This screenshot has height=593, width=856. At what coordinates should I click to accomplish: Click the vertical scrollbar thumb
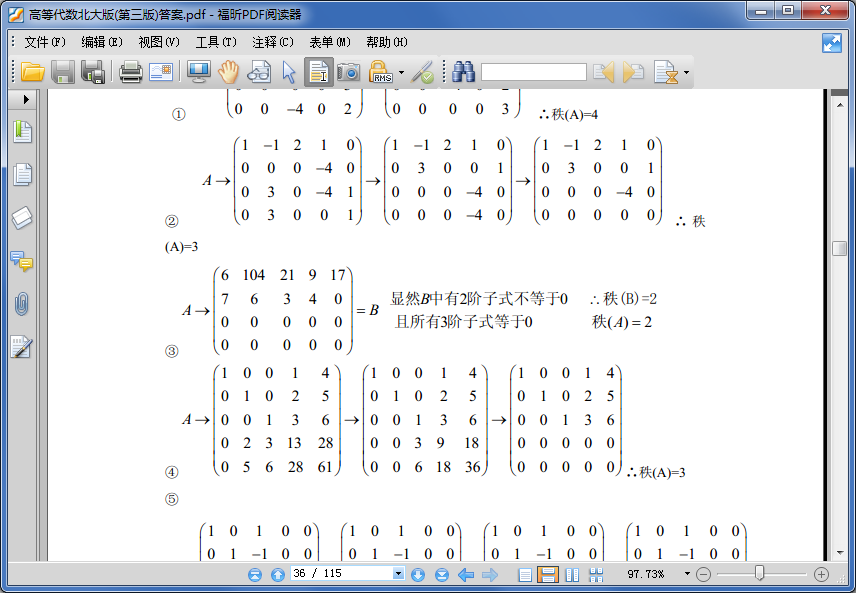coord(840,248)
